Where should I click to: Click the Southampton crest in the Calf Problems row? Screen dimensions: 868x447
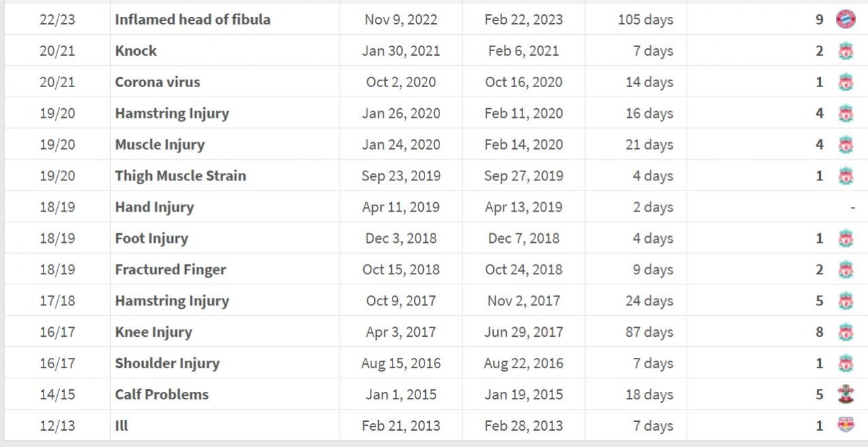[x=846, y=394]
